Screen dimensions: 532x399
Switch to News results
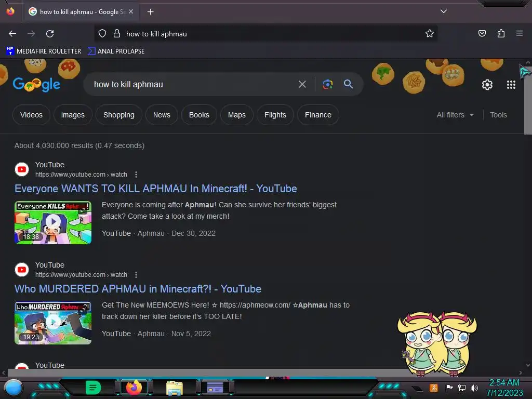coord(162,115)
